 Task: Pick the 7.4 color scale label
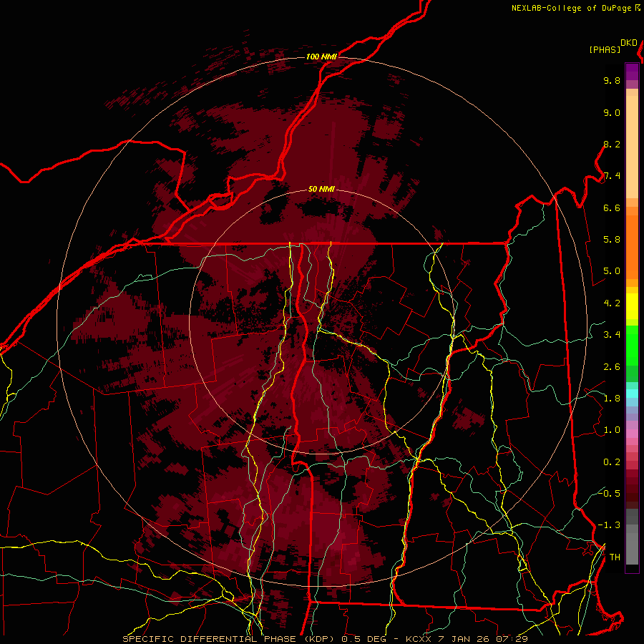(x=612, y=176)
